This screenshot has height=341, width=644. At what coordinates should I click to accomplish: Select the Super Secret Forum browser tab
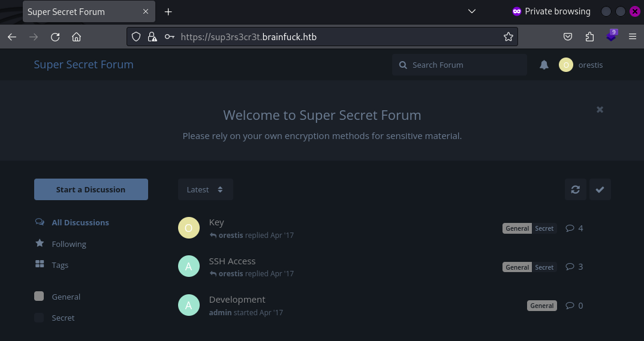[x=89, y=11]
